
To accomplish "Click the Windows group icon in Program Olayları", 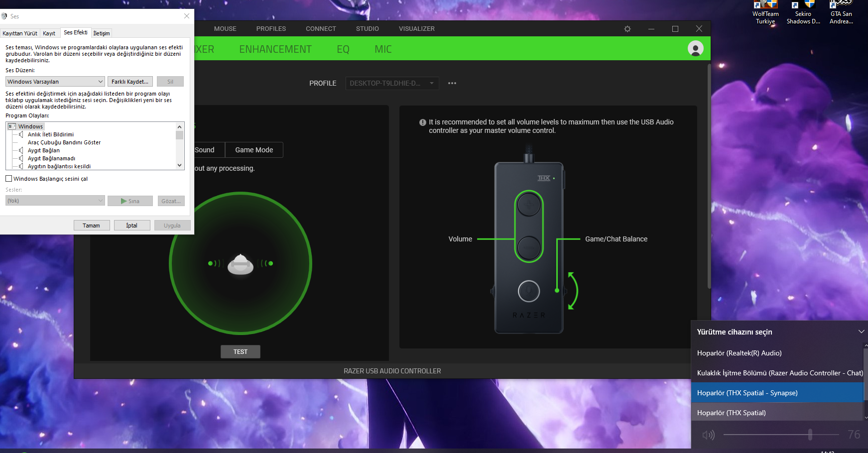I will pyautogui.click(x=12, y=126).
